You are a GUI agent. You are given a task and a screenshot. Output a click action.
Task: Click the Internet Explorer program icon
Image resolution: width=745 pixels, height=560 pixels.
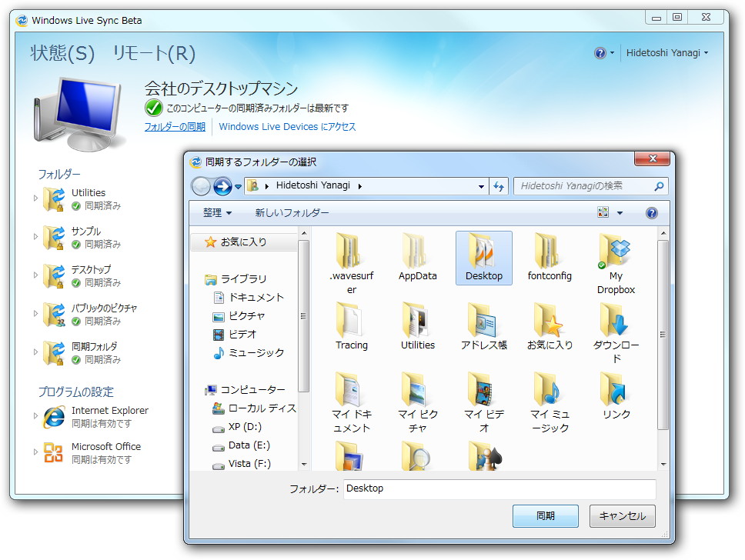pyautogui.click(x=54, y=417)
